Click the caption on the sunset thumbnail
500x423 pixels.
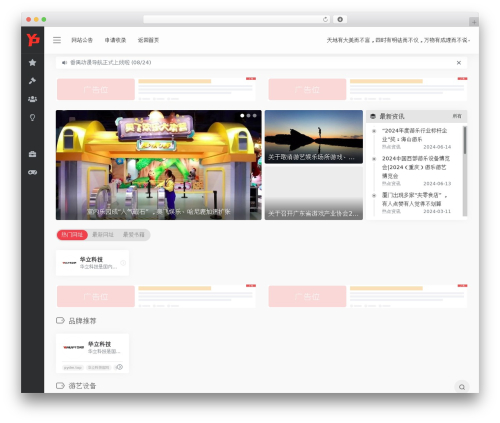[x=311, y=157]
